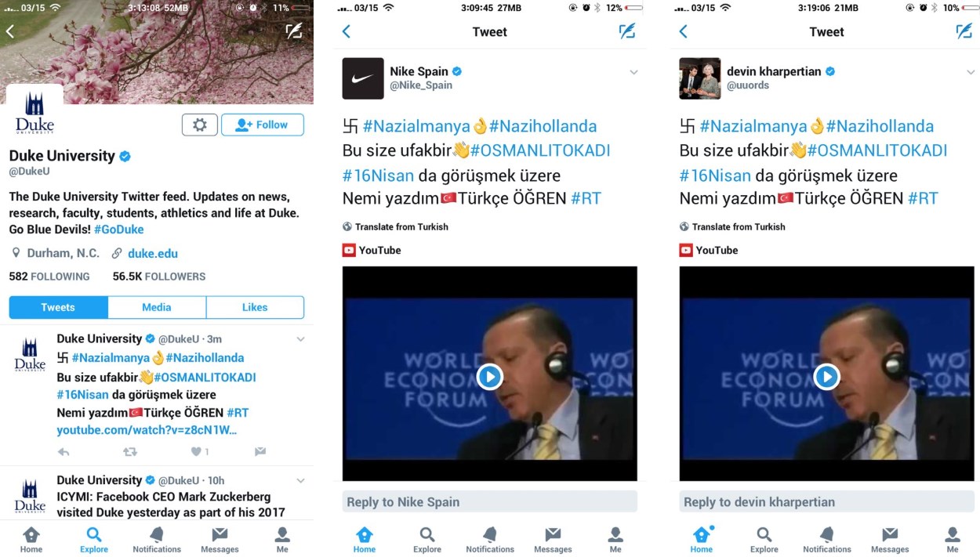Open Messages from the devin kharpertian screen's bottom bar
The width and height of the screenshot is (980, 557).
tap(890, 540)
